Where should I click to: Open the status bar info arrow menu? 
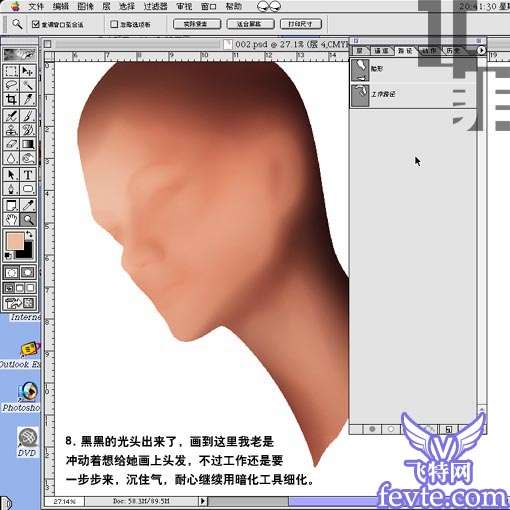point(202,501)
